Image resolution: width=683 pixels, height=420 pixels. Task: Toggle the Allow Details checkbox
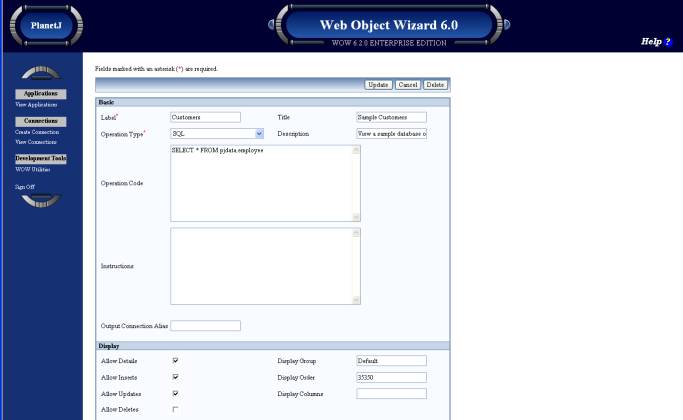[175, 360]
